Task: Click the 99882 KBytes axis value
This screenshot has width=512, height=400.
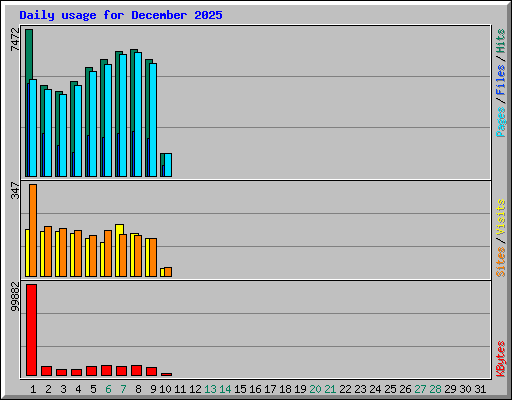Action: (15, 297)
